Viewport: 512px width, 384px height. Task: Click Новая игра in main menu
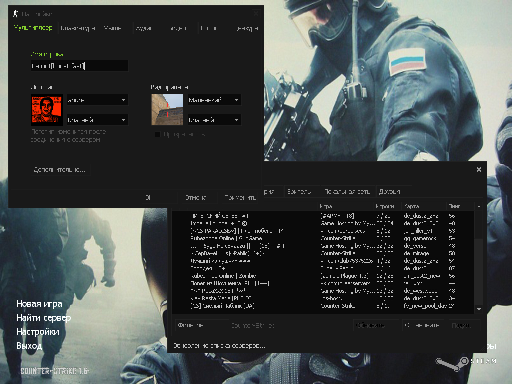point(39,304)
